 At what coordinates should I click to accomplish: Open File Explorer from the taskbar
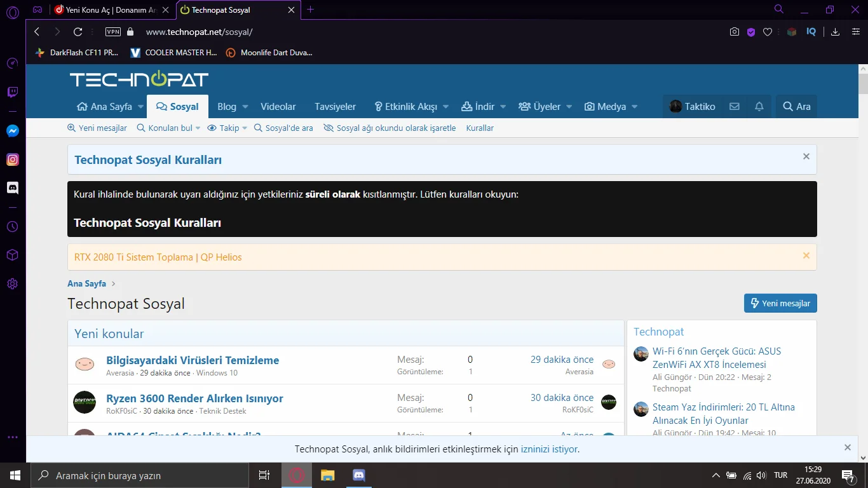click(327, 475)
